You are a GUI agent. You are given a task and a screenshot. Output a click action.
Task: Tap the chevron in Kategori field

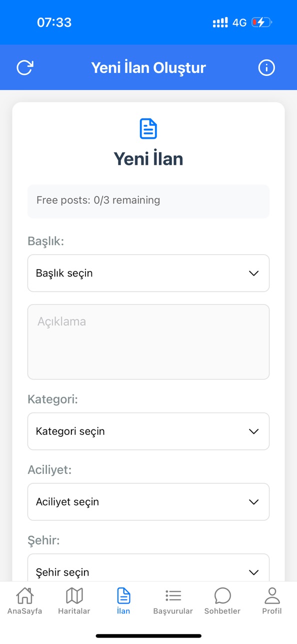254,431
